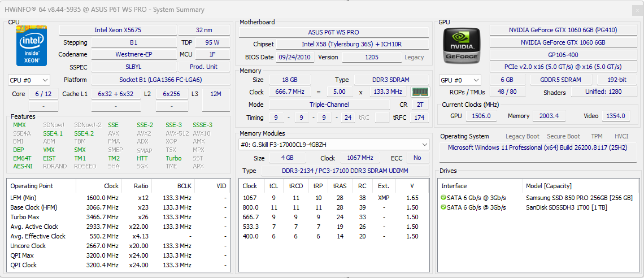Click the green check beside Samsung SSD drive
The image size is (644, 278).
point(443,198)
